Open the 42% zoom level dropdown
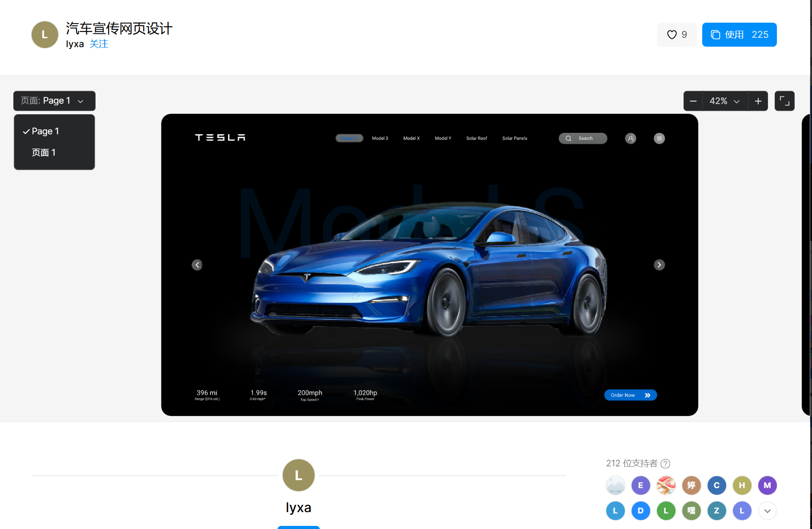 725,101
